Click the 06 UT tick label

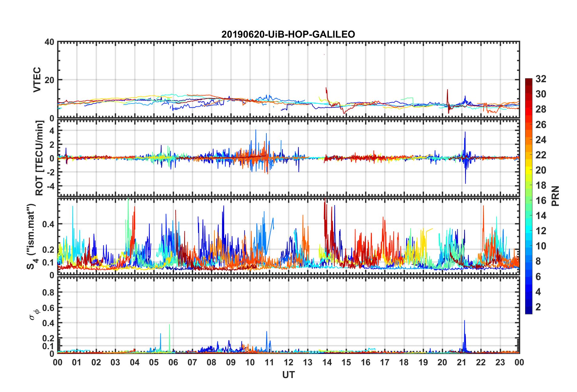point(173,363)
